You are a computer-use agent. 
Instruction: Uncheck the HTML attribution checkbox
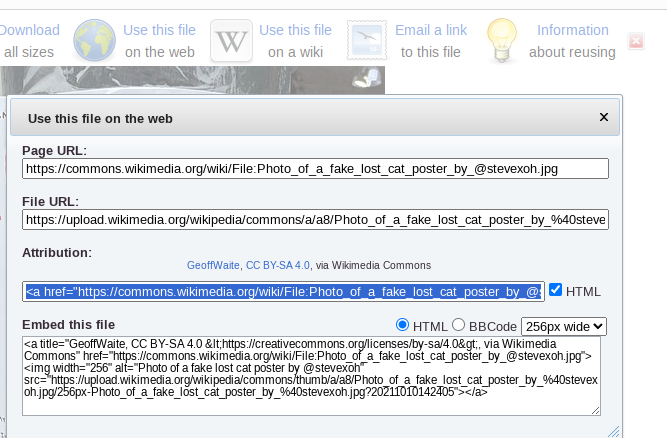coord(556,290)
